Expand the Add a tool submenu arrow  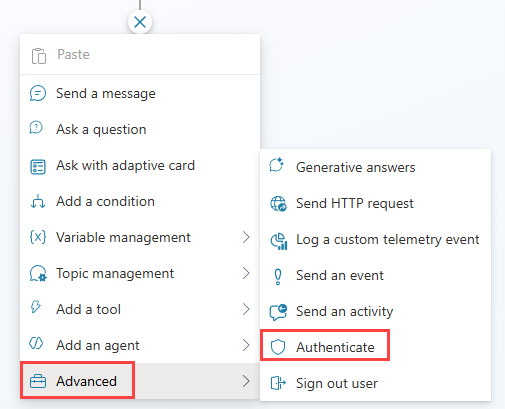coord(246,309)
